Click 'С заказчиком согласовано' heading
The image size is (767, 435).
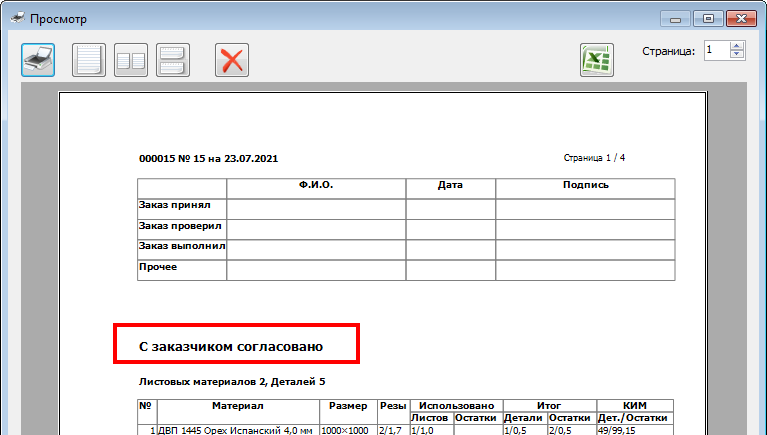click(231, 346)
